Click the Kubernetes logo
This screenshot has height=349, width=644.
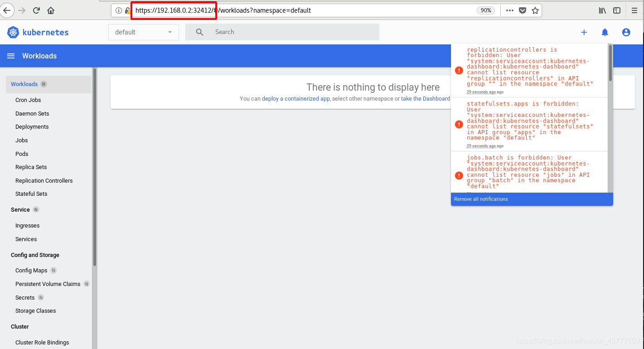click(38, 32)
